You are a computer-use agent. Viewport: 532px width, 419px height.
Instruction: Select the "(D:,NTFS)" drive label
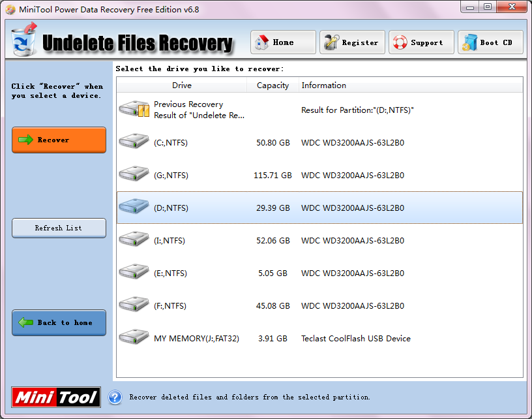pyautogui.click(x=171, y=208)
